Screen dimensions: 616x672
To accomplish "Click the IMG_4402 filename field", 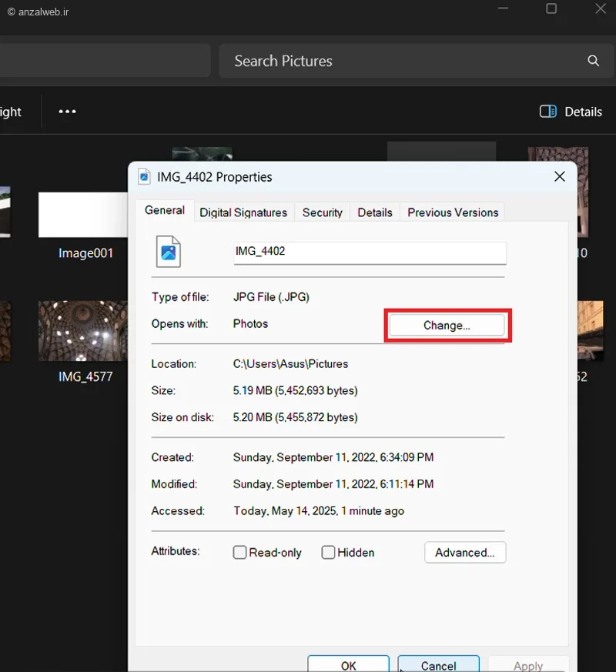I will (x=370, y=253).
